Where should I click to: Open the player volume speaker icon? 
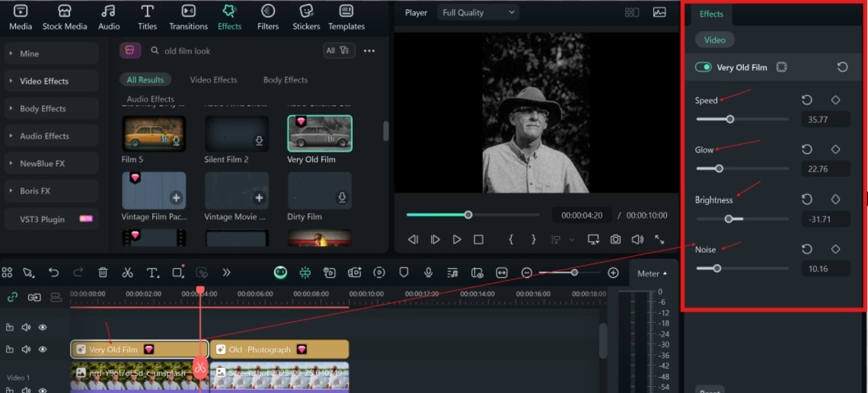coord(637,240)
